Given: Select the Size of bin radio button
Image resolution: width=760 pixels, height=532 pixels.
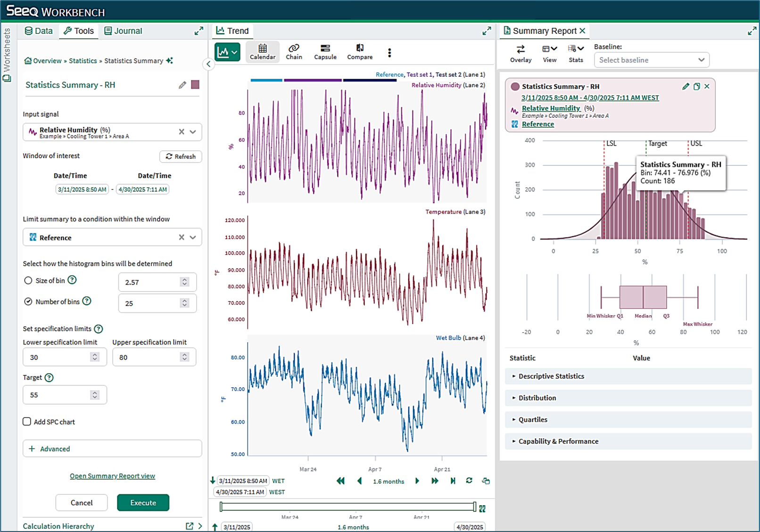Looking at the screenshot, I should (x=28, y=280).
